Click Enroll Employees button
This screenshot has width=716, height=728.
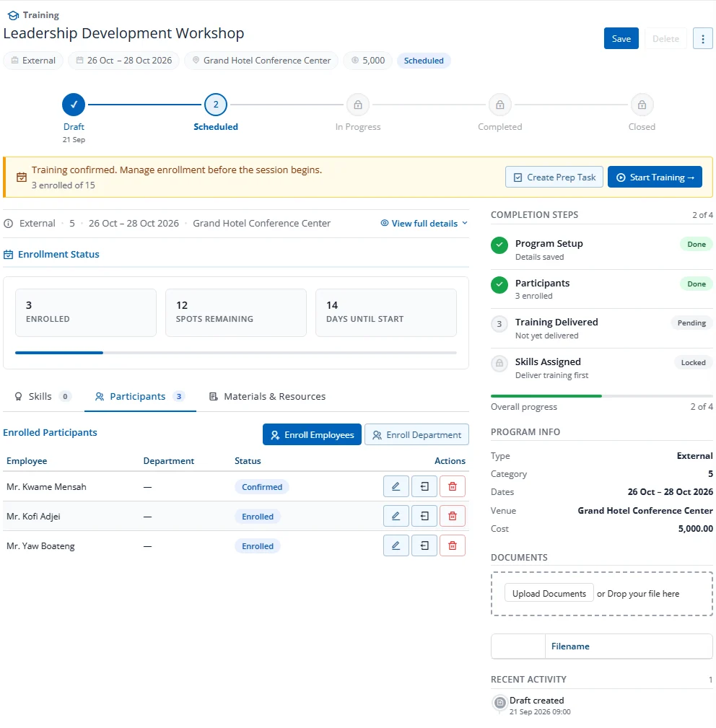click(x=312, y=434)
